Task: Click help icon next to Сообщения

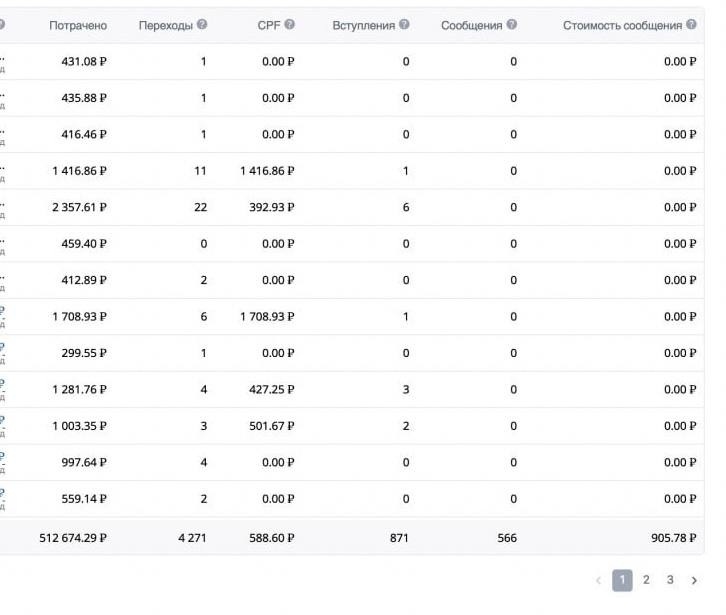Action: [512, 25]
